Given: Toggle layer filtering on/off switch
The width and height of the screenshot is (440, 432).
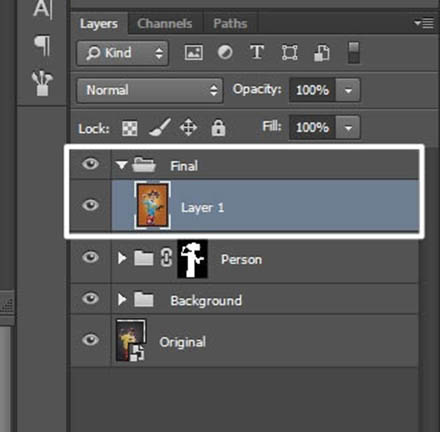Looking at the screenshot, I should [x=354, y=53].
